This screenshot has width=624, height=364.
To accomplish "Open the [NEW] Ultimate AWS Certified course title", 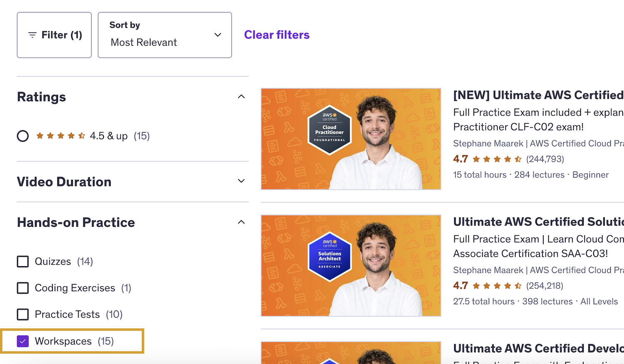I will pyautogui.click(x=538, y=95).
